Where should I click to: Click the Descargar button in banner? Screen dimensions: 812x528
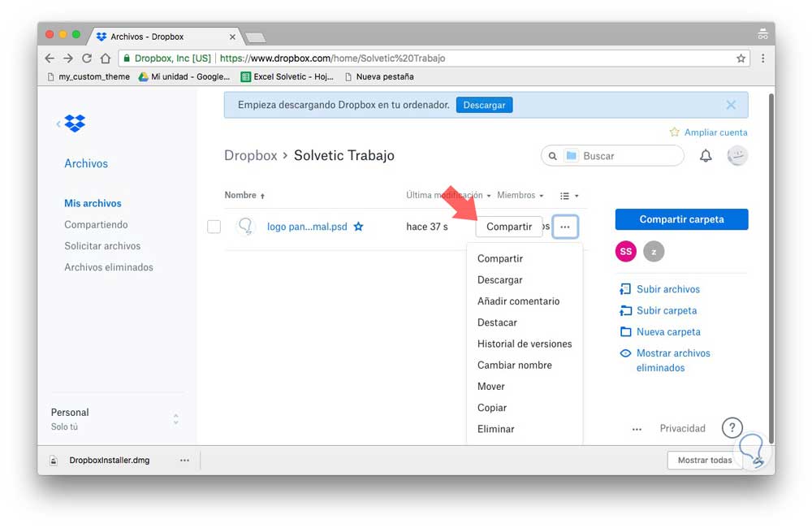tap(484, 105)
